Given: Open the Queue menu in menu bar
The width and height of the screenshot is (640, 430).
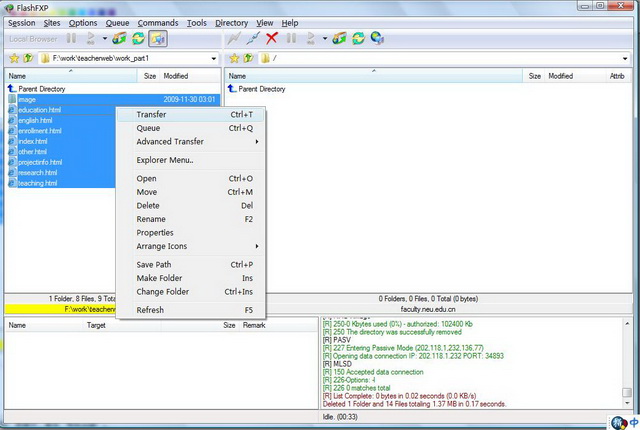Looking at the screenshot, I should tap(118, 23).
